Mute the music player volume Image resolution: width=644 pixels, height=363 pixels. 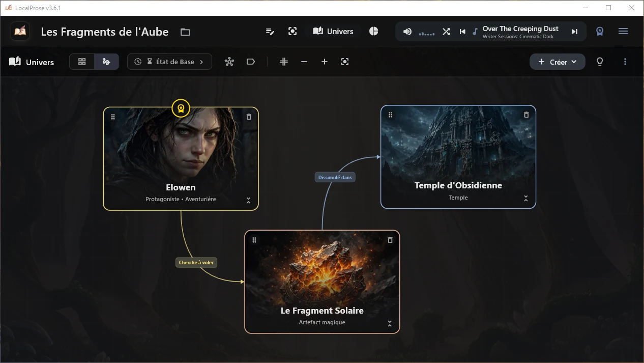point(407,32)
